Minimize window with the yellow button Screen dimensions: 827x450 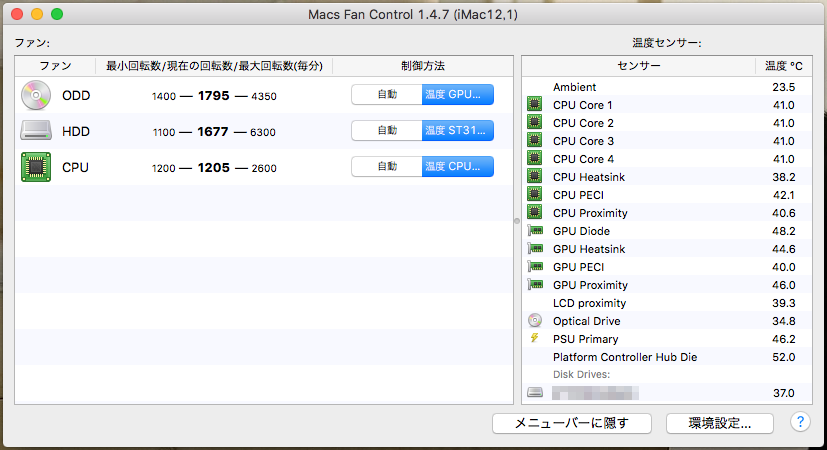(x=37, y=14)
